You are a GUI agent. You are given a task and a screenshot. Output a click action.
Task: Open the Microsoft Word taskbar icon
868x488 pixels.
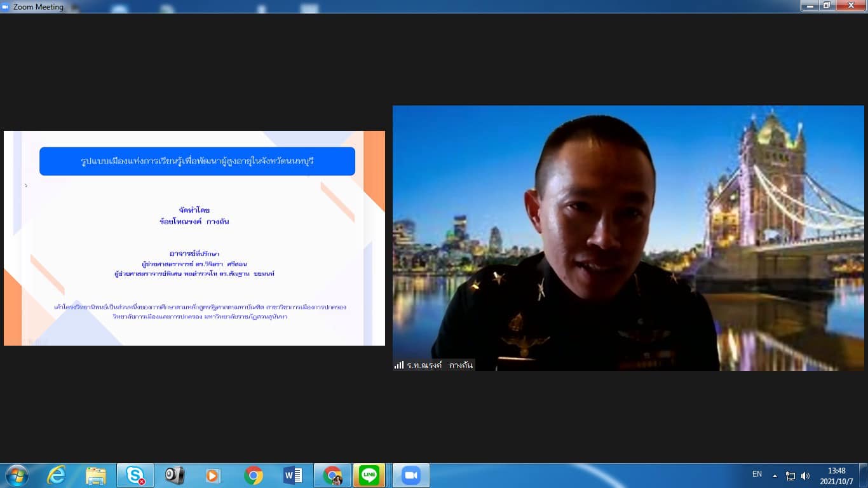pos(292,475)
